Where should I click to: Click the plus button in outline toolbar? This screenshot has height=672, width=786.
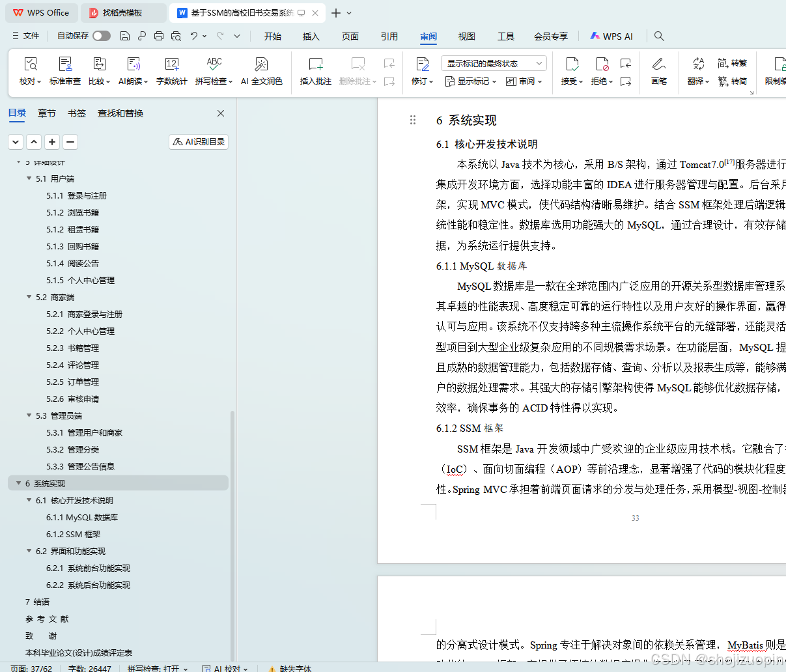(x=52, y=141)
